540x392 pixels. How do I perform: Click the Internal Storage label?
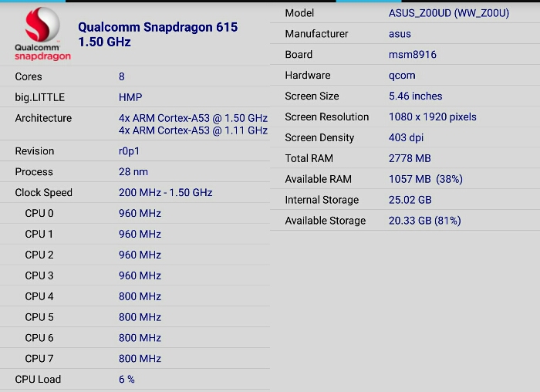pos(322,200)
